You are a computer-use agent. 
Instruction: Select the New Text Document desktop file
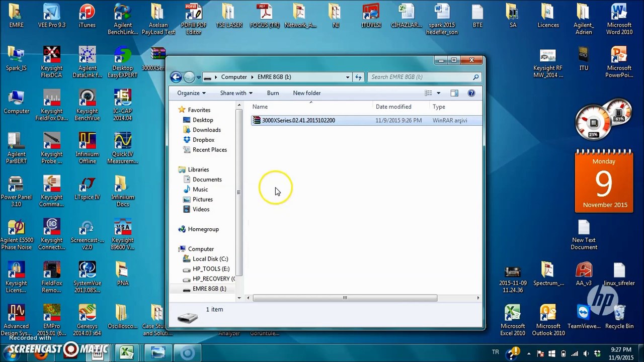coord(584,235)
